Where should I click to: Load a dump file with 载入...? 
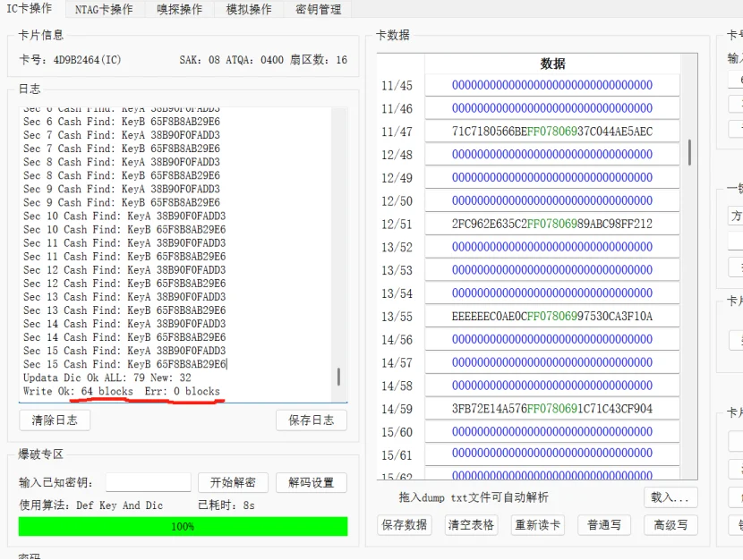(x=670, y=497)
